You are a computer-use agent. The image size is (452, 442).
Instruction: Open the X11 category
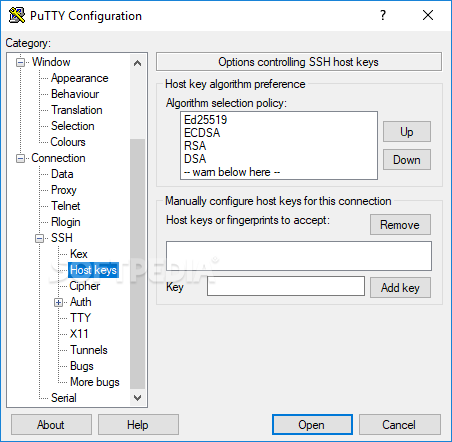click(79, 334)
